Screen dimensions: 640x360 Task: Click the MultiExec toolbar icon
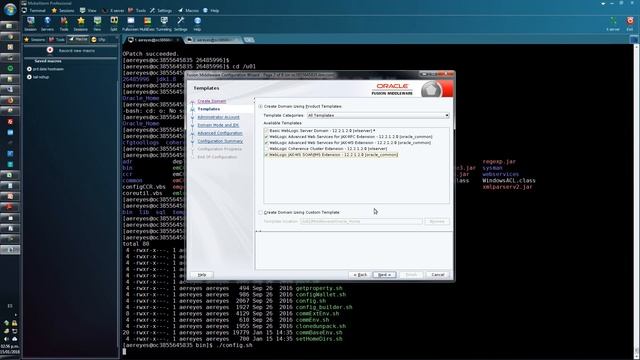(x=147, y=24)
